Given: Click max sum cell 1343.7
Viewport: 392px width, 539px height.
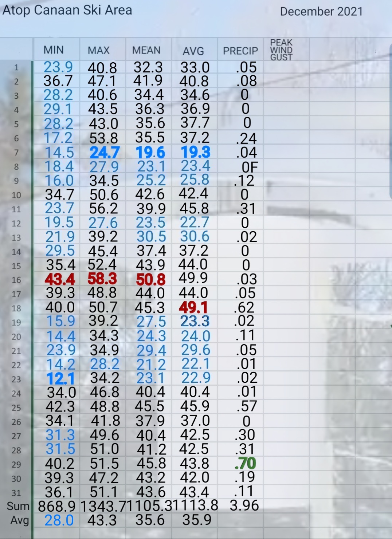Looking at the screenshot, I should tap(103, 506).
